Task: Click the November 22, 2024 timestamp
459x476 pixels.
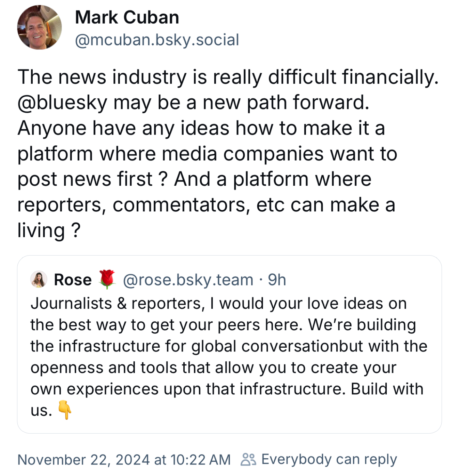Action: pyautogui.click(x=123, y=459)
